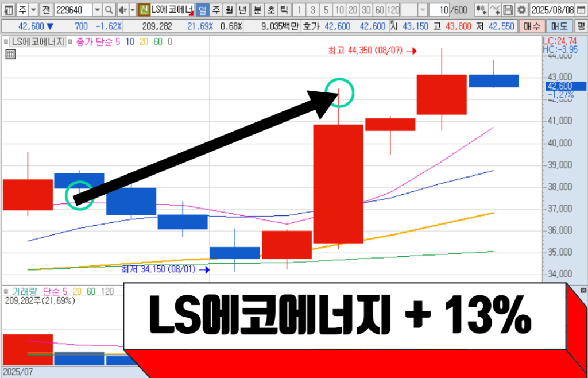Image resolution: width=588 pixels, height=378 pixels.
Task: Click the LS에코에너지 stock name field
Action: (x=172, y=10)
